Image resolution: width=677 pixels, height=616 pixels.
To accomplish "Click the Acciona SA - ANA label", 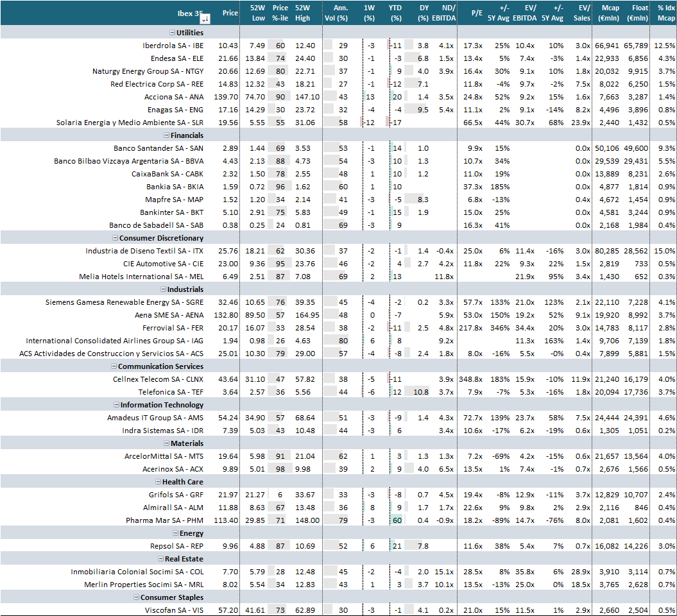I will 174,97.
